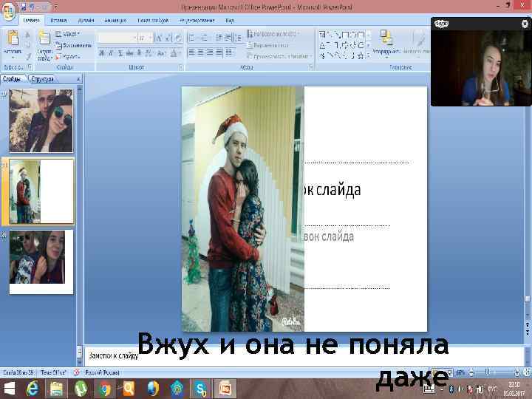Select the Главная ribbon tab
Image resolution: width=532 pixels, height=399 pixels.
click(x=31, y=21)
